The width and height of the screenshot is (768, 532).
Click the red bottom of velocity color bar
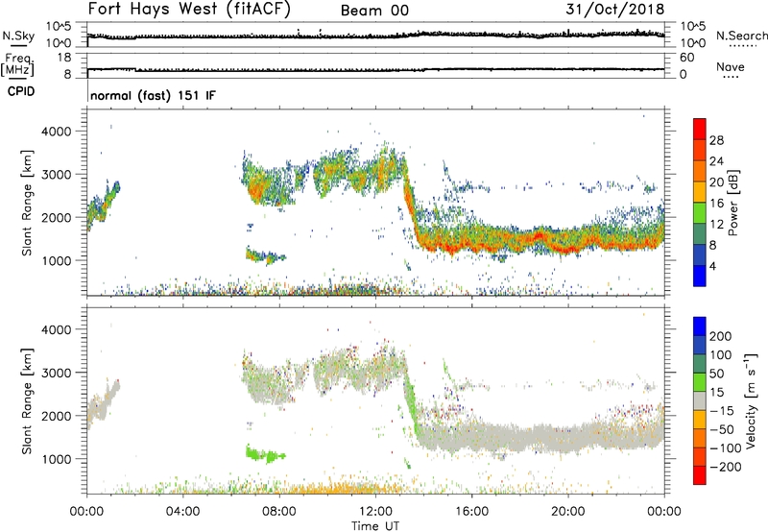pyautogui.click(x=700, y=475)
